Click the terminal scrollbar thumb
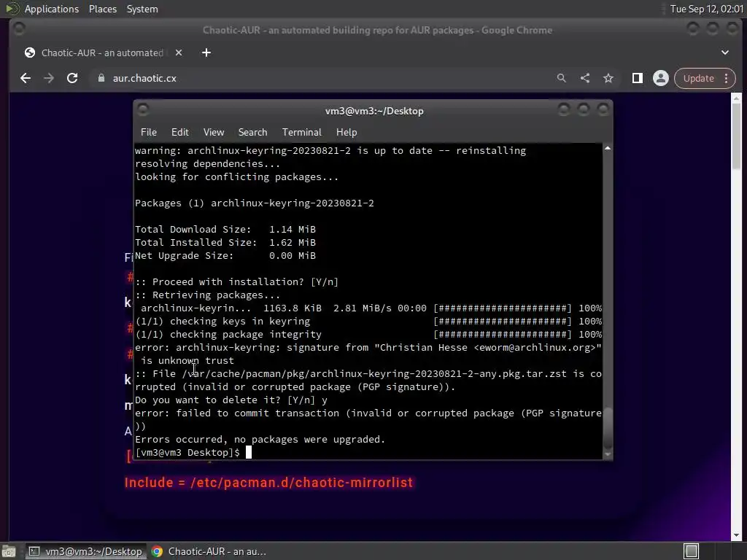747x560 pixels. pyautogui.click(x=608, y=429)
